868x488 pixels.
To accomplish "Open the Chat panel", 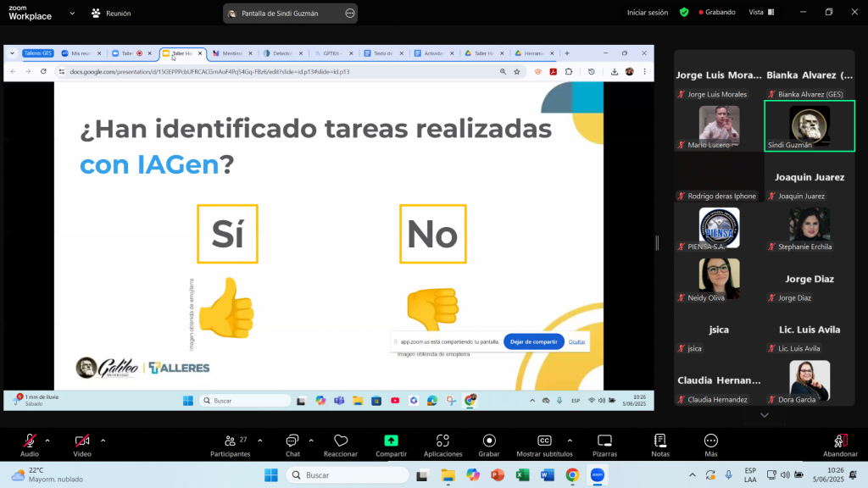I will click(x=292, y=441).
